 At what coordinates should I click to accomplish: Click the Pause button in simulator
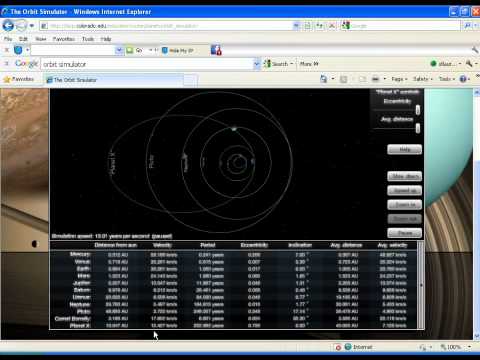tap(404, 233)
